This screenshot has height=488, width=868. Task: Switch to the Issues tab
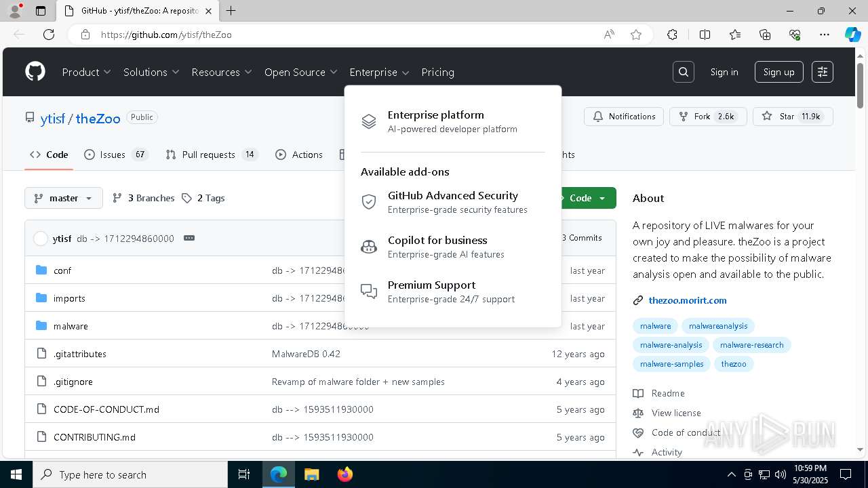coord(116,155)
